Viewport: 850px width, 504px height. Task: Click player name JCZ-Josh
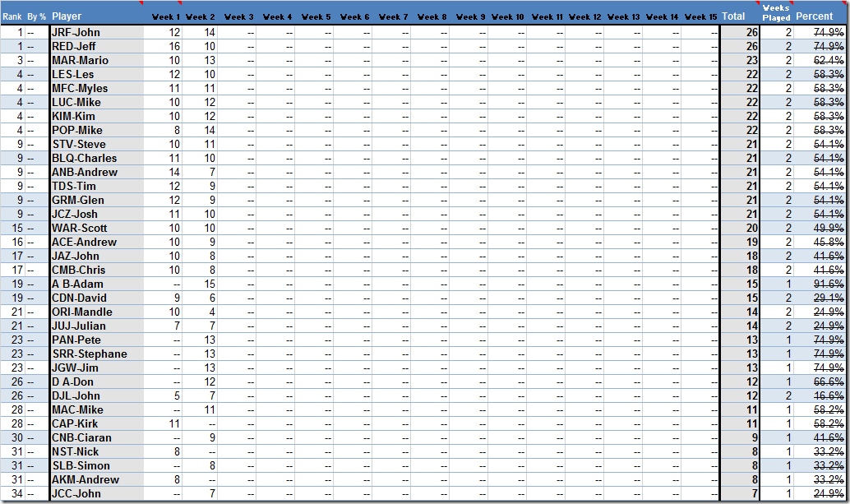coord(75,215)
